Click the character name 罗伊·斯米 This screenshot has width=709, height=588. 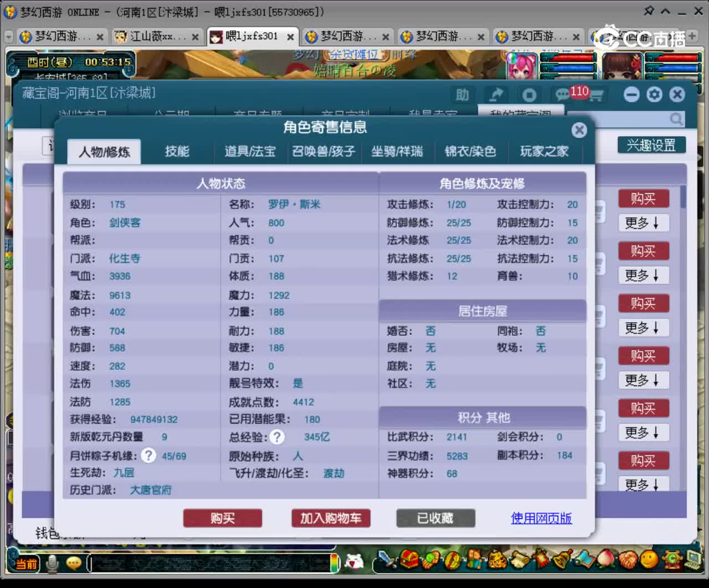point(294,204)
